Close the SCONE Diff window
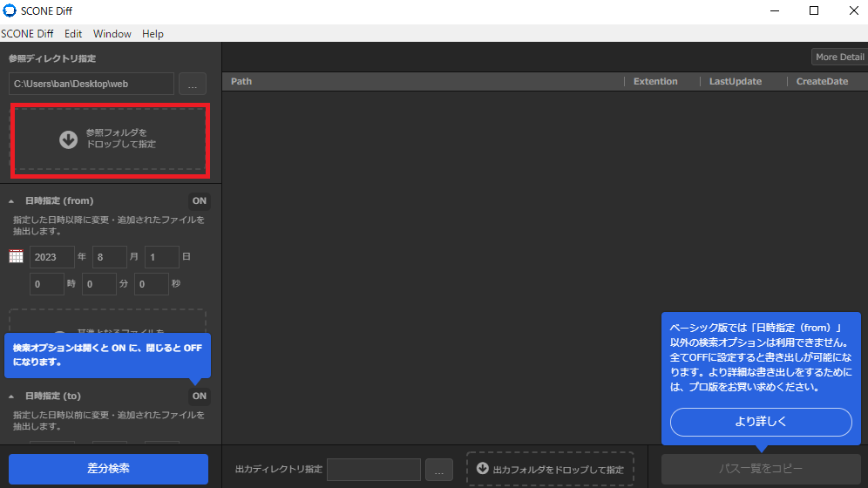This screenshot has width=868, height=488. click(853, 10)
